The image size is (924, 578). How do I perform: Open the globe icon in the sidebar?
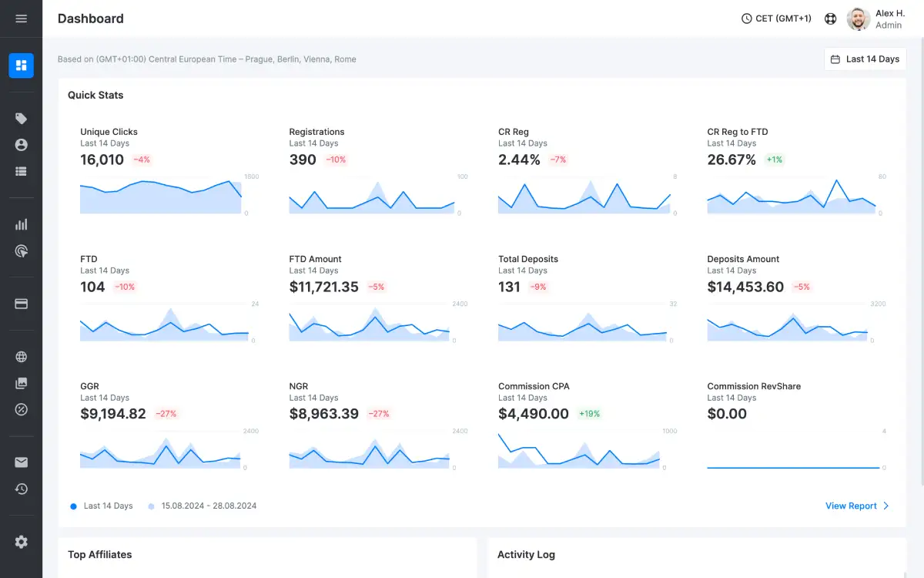(x=21, y=357)
